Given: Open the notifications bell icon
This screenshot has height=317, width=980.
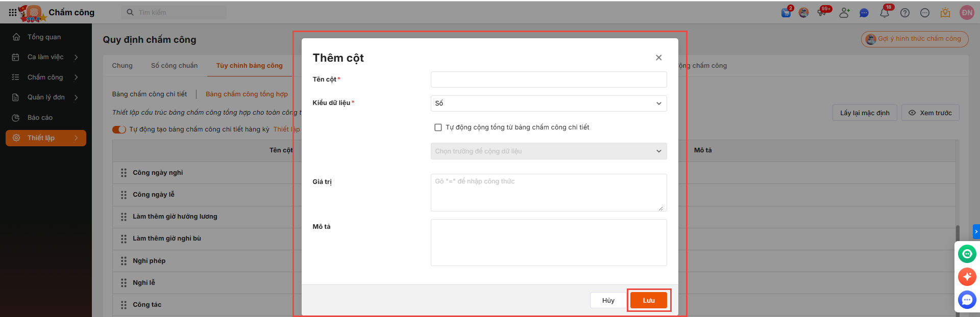Looking at the screenshot, I should (x=884, y=13).
